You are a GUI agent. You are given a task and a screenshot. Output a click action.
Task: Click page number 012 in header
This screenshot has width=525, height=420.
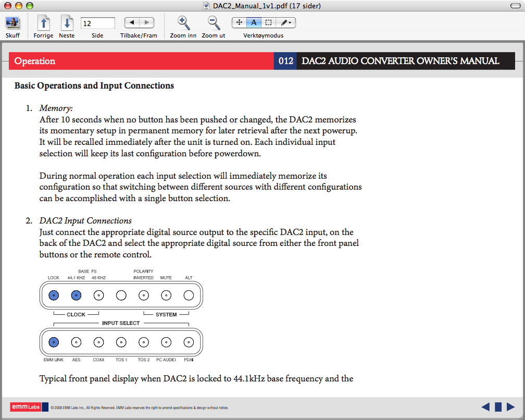[285, 61]
